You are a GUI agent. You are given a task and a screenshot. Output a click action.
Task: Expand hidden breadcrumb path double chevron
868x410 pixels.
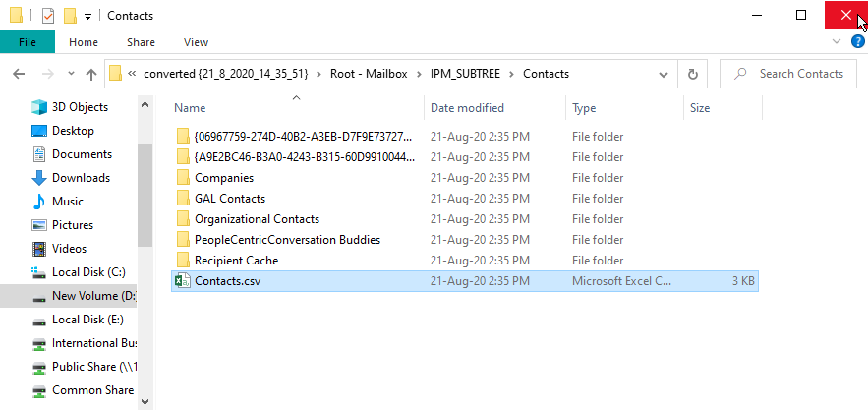[x=132, y=74]
